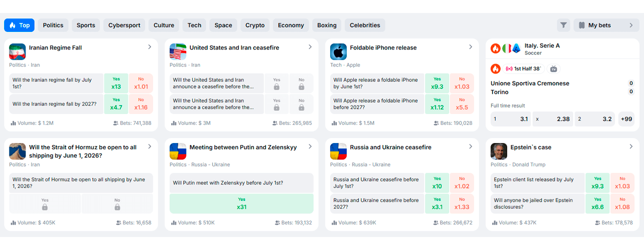The width and height of the screenshot is (644, 250).
Task: Click the live TV stream icon
Action: [x=554, y=69]
